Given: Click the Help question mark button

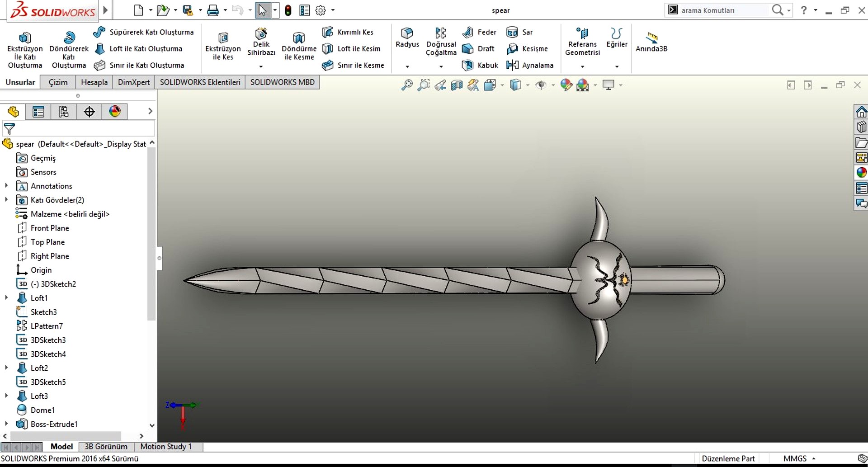Looking at the screenshot, I should pyautogui.click(x=804, y=10).
